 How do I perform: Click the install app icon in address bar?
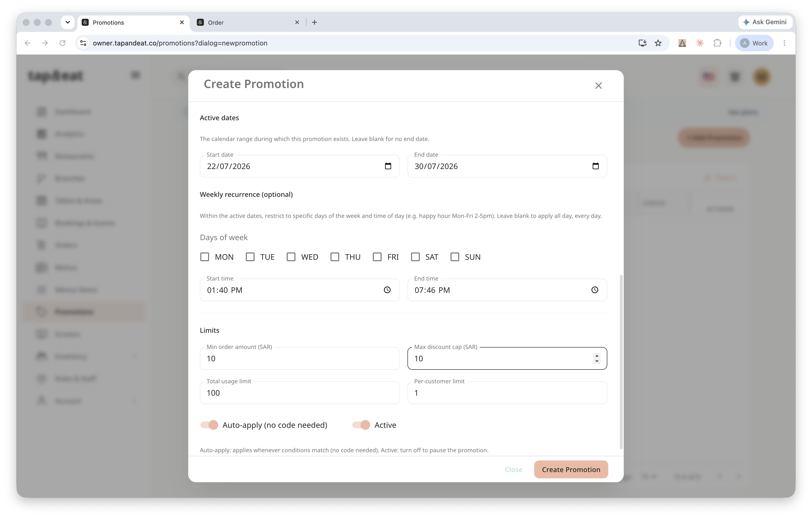(642, 43)
